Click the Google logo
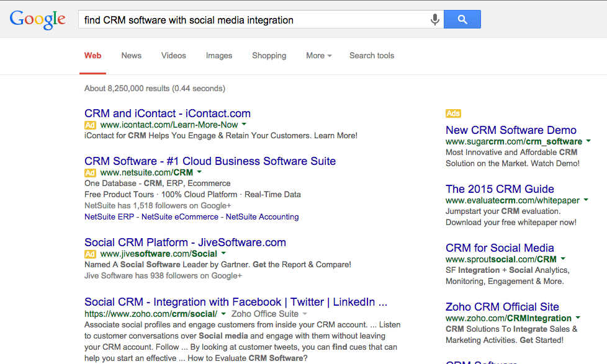This screenshot has height=364, width=607. tap(38, 20)
